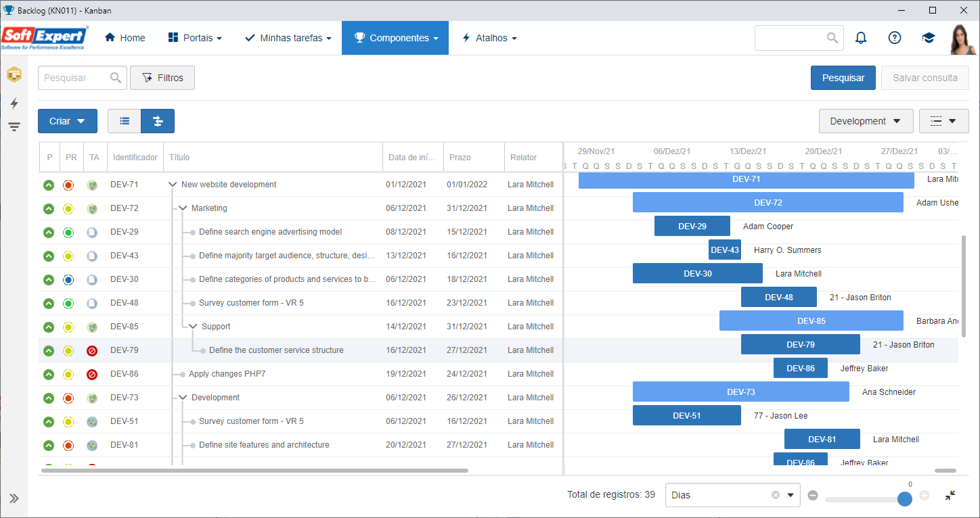Click the DEV-29 Gantt bar
Screen dimensions: 980x518
point(692,226)
